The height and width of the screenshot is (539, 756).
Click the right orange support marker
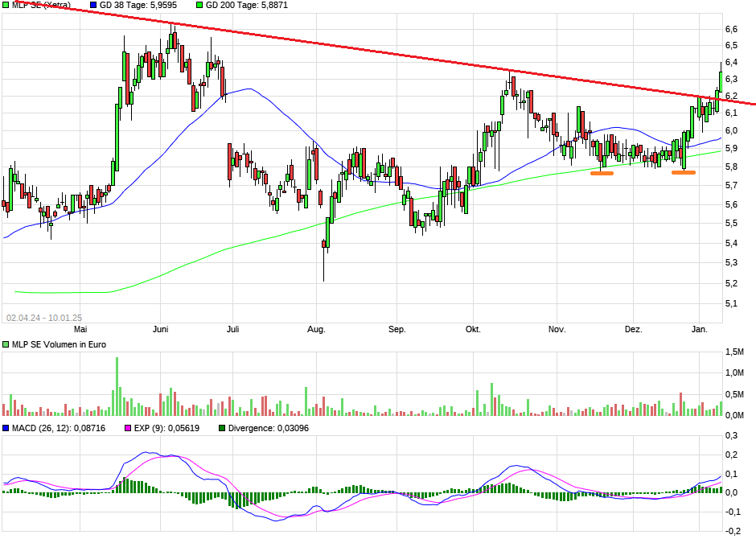pos(682,171)
